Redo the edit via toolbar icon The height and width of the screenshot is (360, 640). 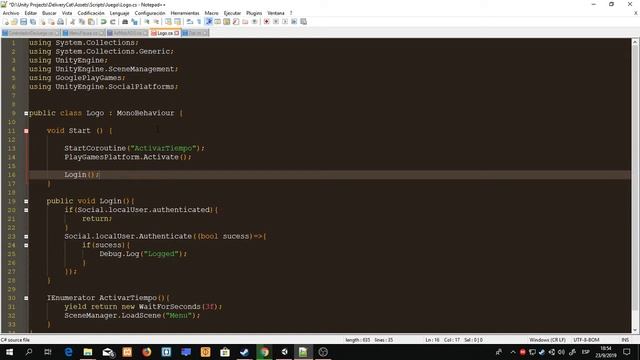(113, 22)
